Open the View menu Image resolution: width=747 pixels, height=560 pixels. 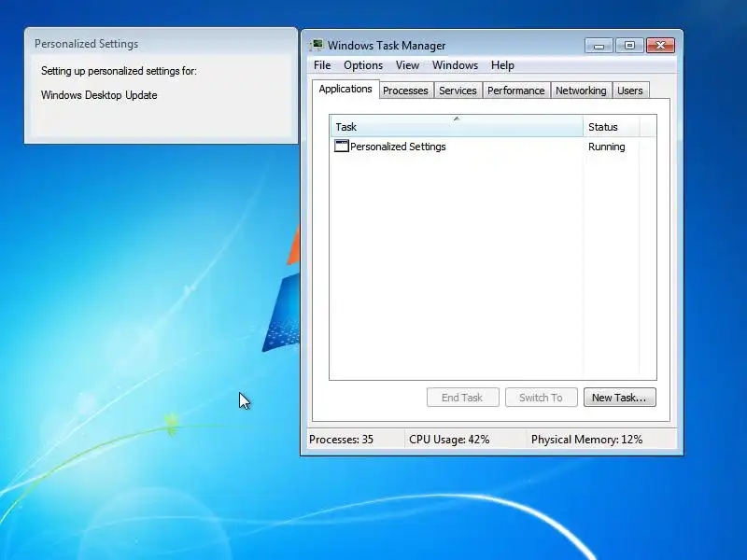point(407,65)
